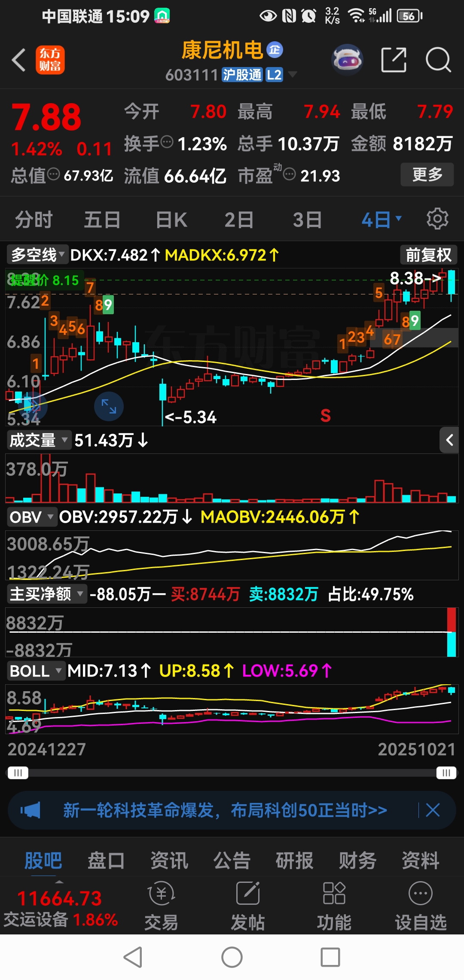This screenshot has height=980, width=464.
Task: Tap info icon beside 总值
Action: point(53,174)
